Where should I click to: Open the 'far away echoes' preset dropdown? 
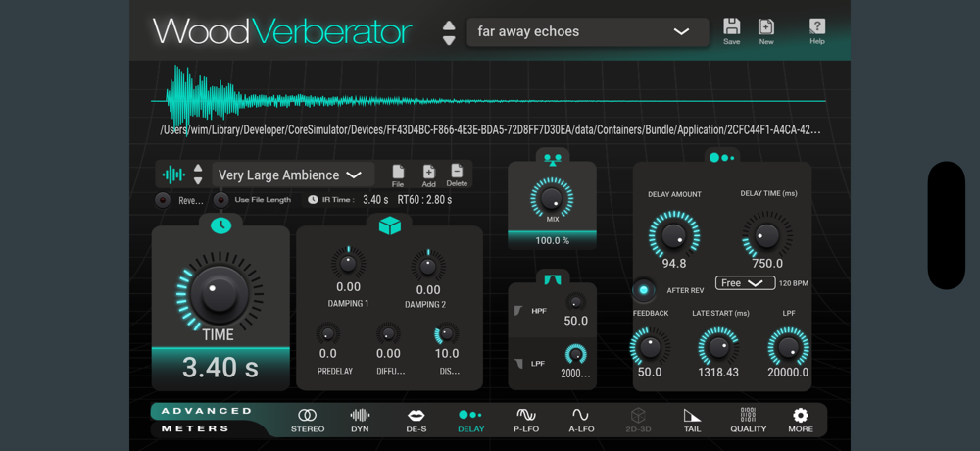(x=587, y=32)
